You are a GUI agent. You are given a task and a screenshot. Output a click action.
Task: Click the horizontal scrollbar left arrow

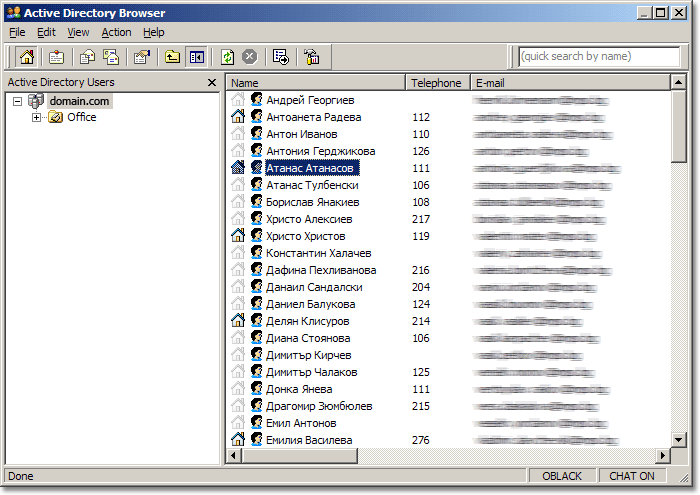pyautogui.click(x=233, y=455)
